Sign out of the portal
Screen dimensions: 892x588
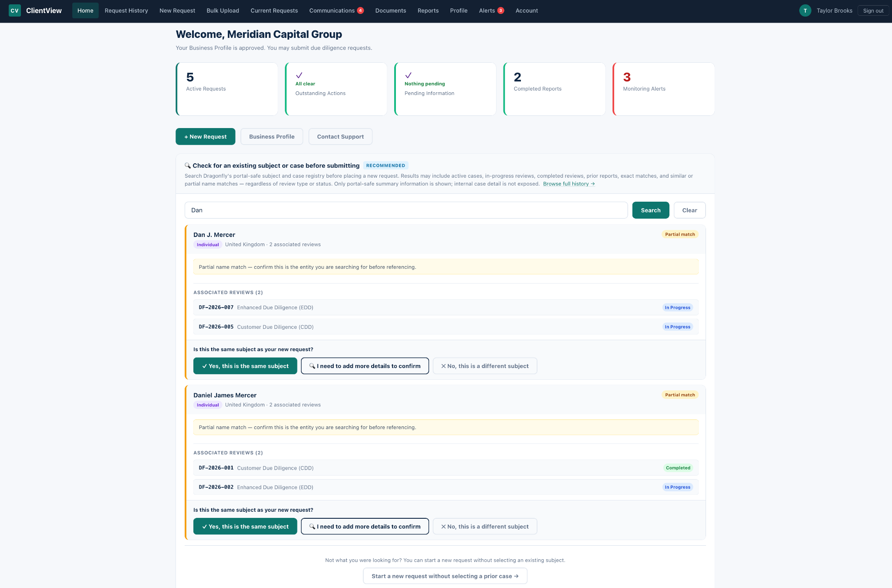click(873, 10)
